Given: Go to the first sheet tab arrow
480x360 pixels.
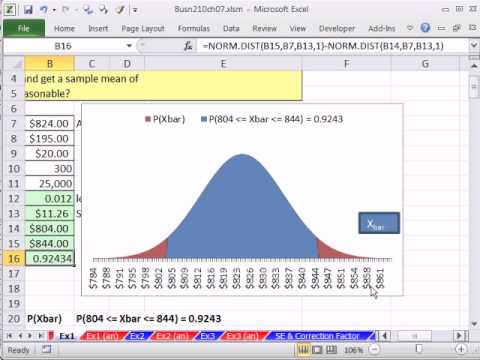Looking at the screenshot, I should 9,336.
